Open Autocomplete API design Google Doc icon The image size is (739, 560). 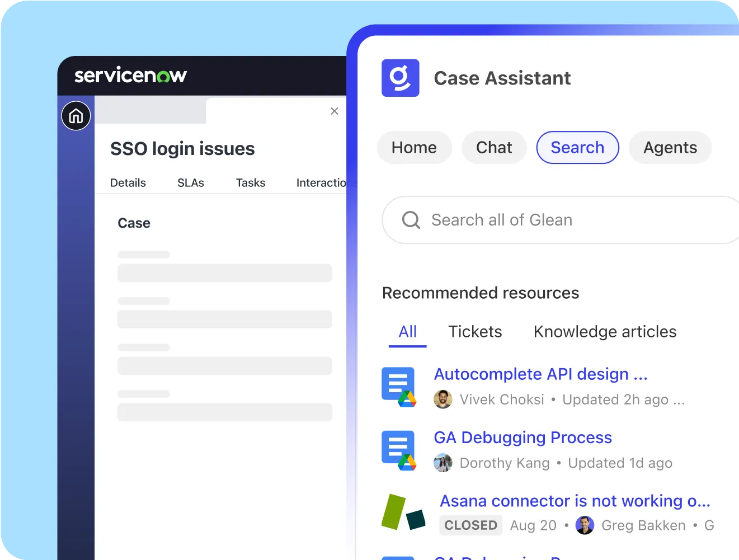point(399,387)
